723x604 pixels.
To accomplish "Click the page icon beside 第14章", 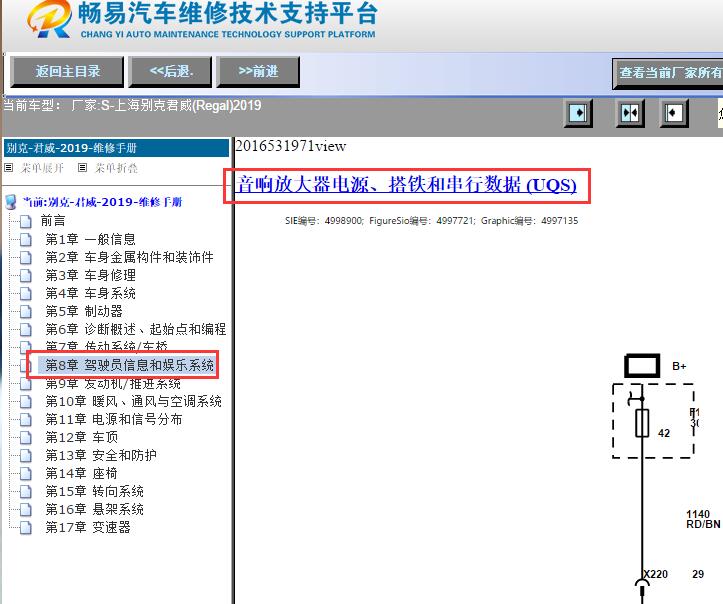I will pos(26,474).
